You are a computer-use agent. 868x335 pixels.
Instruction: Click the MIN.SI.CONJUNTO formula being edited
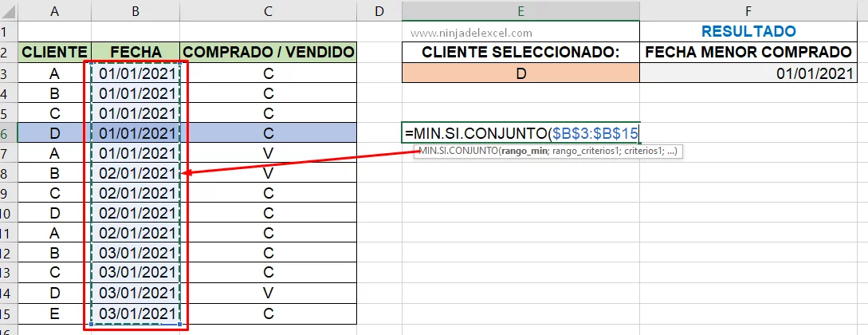[x=521, y=133]
